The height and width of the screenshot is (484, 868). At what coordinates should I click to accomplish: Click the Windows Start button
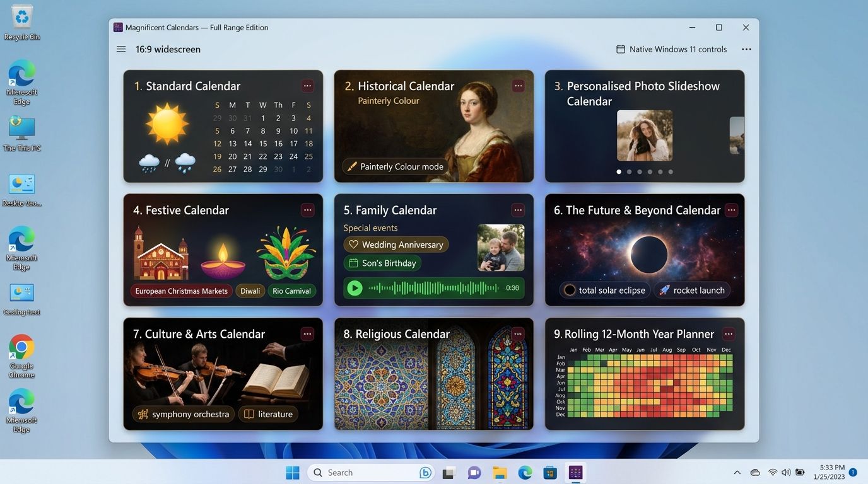(293, 473)
